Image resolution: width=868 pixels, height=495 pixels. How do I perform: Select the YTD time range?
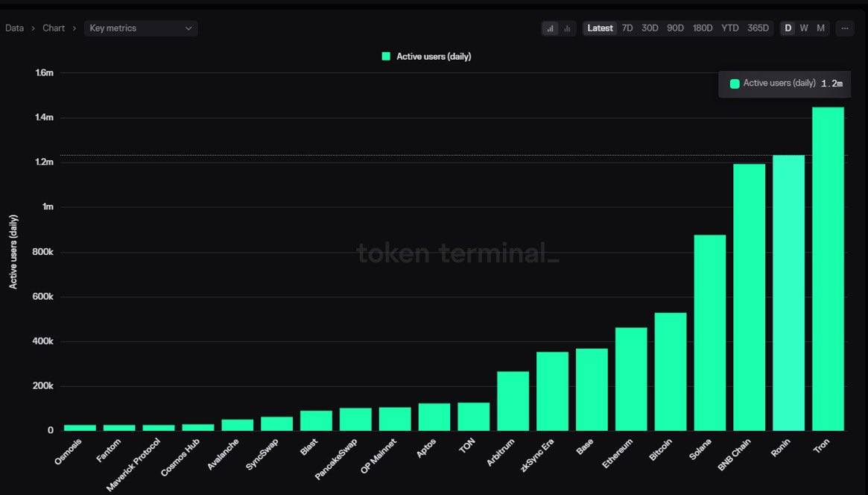pyautogui.click(x=729, y=28)
